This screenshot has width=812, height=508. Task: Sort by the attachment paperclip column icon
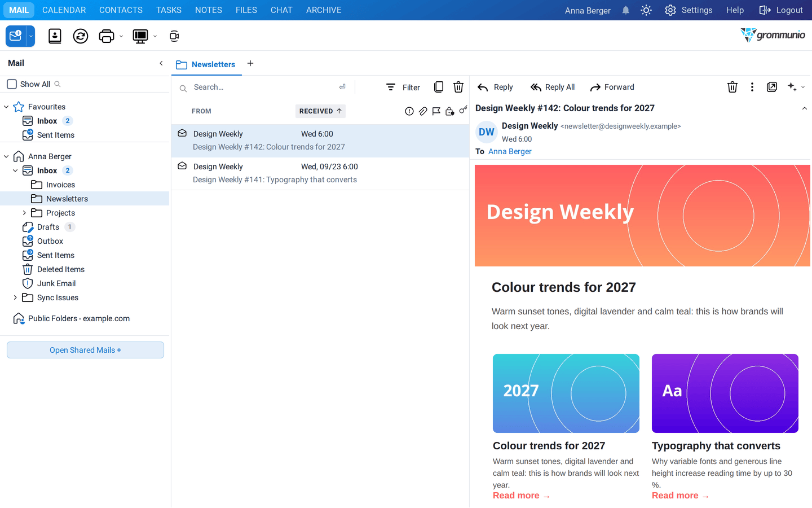[x=423, y=111]
